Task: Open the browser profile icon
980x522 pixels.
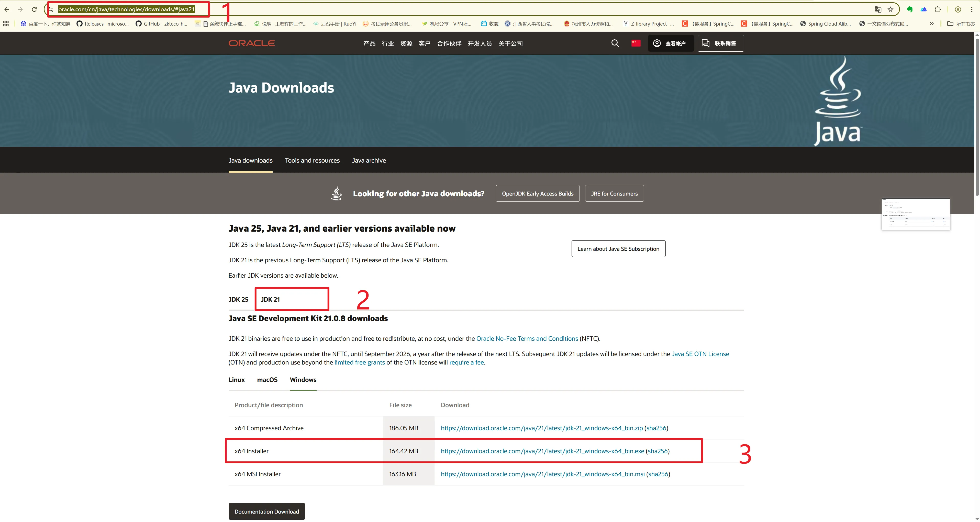Action: click(x=958, y=9)
